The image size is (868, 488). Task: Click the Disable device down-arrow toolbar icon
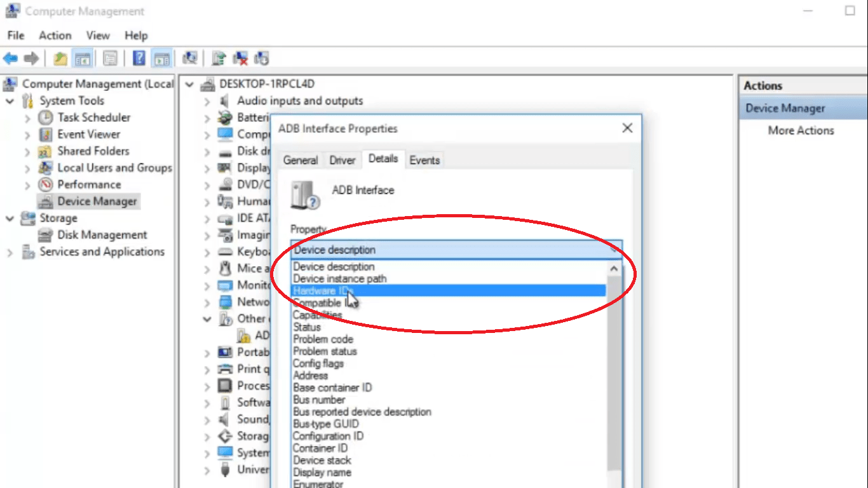[x=261, y=59]
